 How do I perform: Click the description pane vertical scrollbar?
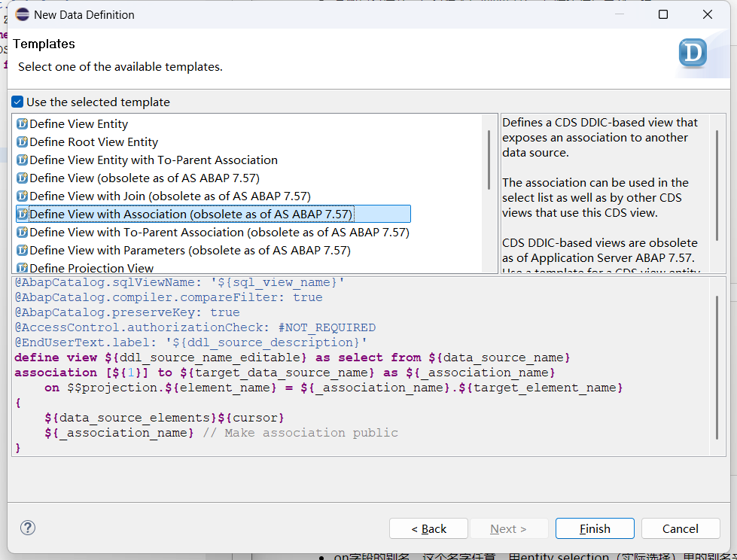pyautogui.click(x=717, y=185)
